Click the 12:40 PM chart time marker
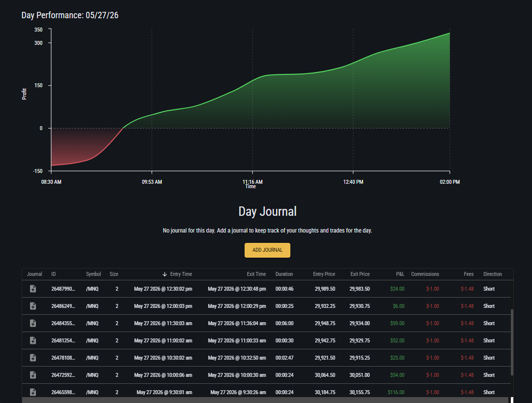The height and width of the screenshot is (403, 532). pyautogui.click(x=353, y=182)
